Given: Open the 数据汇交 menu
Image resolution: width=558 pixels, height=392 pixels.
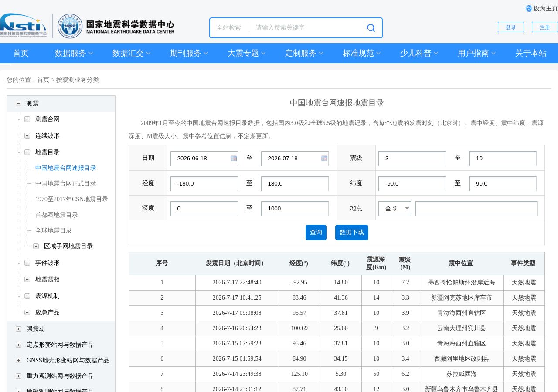Looking at the screenshot, I should [x=131, y=53].
